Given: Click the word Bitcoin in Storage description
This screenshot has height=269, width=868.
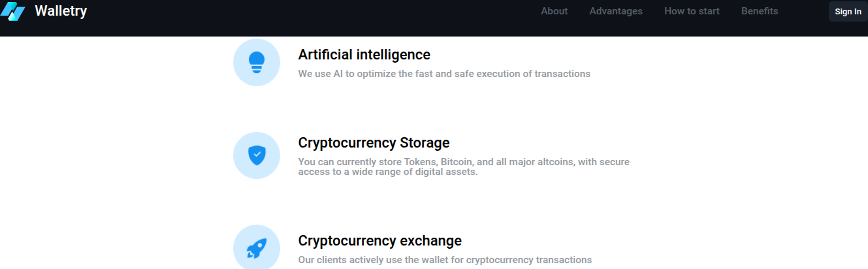Looking at the screenshot, I should (459, 161).
